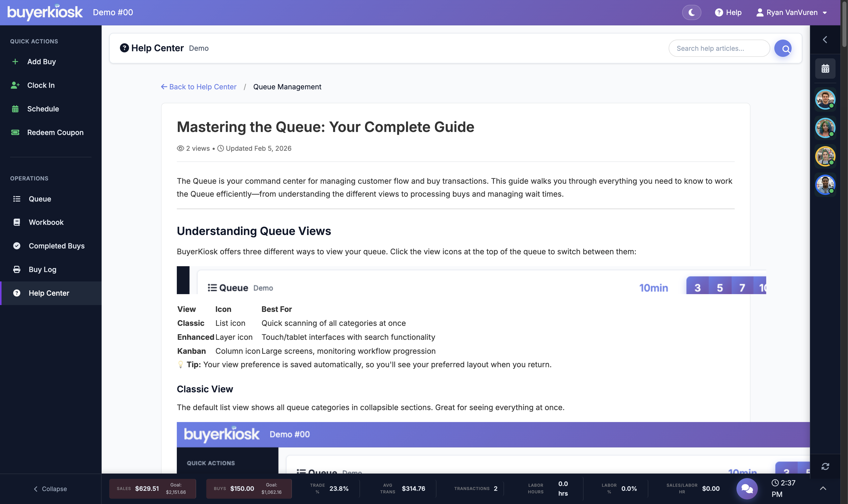Click the Sales goal progress card
Screen dimensions: 848x504
(x=153, y=489)
